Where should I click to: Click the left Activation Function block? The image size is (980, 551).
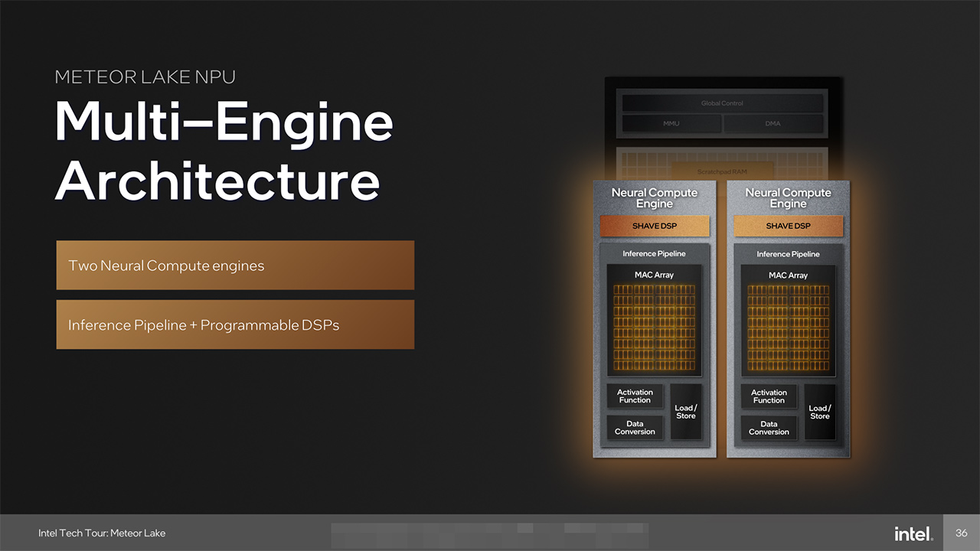(x=635, y=396)
